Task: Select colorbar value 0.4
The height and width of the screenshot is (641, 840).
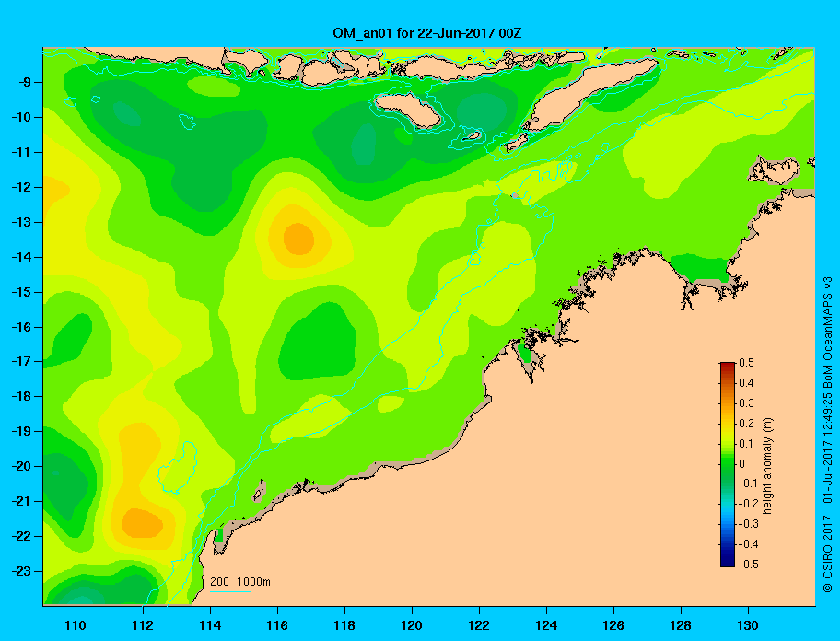Action: pyautogui.click(x=747, y=383)
